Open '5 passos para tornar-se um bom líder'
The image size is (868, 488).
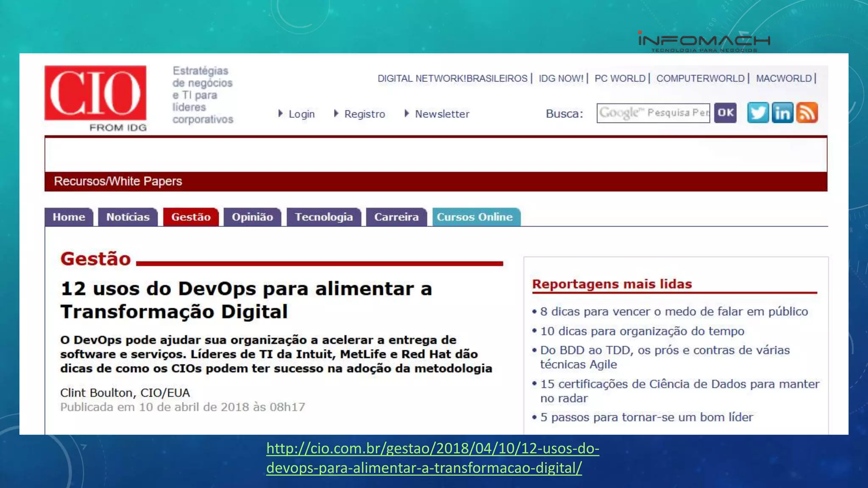tap(647, 417)
